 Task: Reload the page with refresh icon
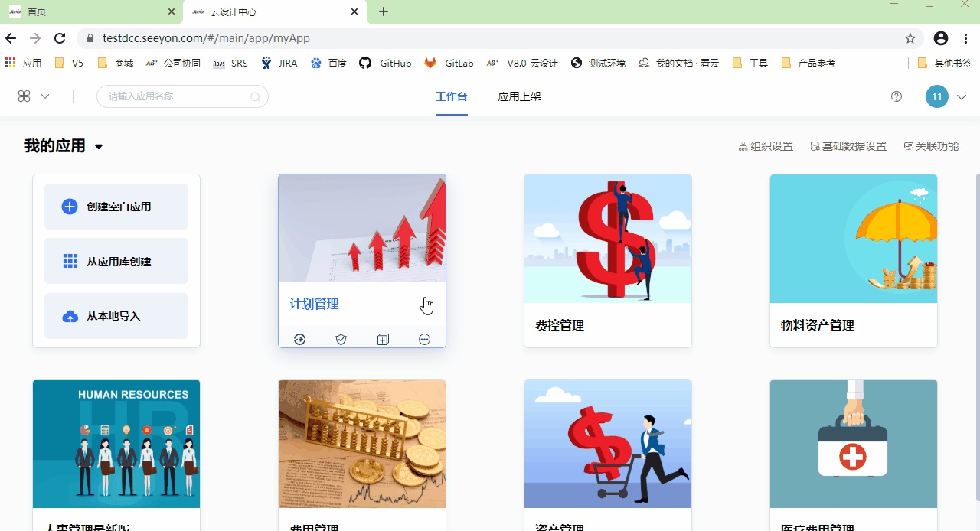pos(60,38)
